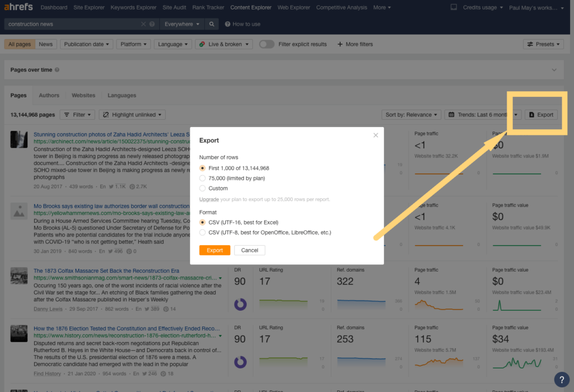574x392 pixels.
Task: Click the Upgrade link in the Export dialog
Action: tap(209, 199)
